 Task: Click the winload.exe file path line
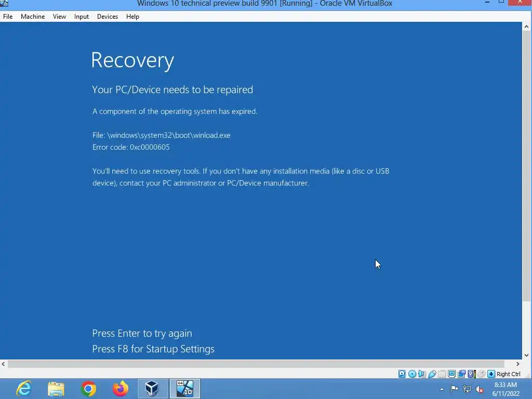click(x=162, y=135)
